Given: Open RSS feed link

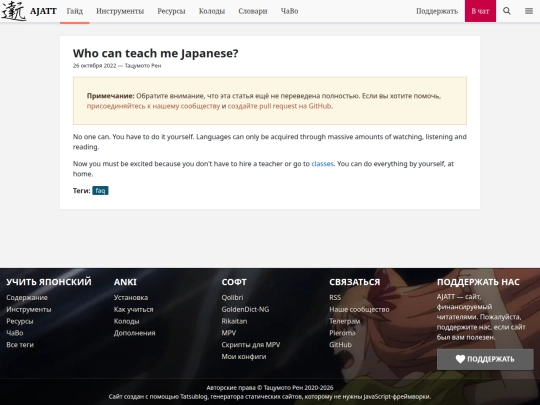Looking at the screenshot, I should [335, 298].
